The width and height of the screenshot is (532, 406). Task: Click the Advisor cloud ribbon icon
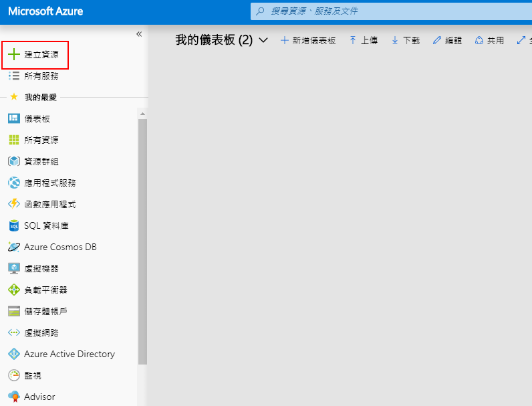click(x=14, y=397)
